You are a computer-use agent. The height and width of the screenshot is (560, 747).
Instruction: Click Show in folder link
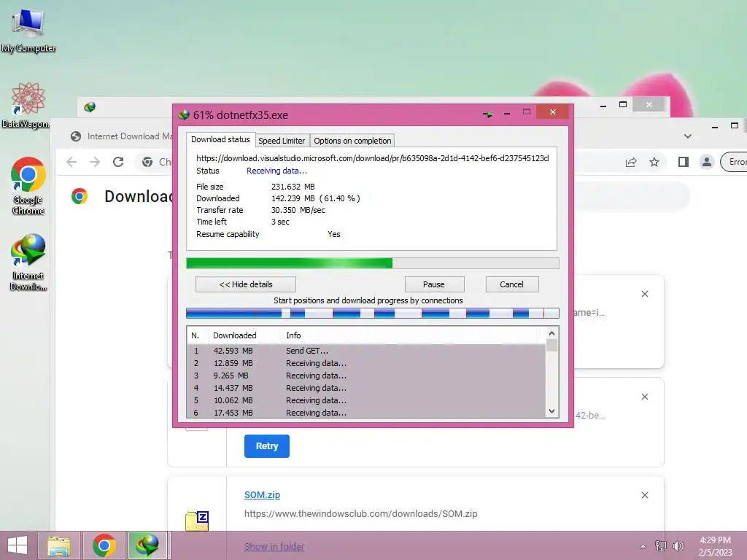coord(274,547)
